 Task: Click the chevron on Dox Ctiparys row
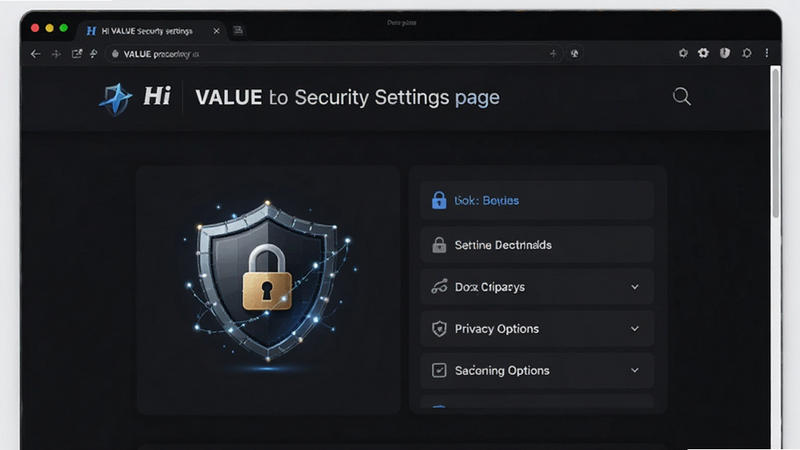click(635, 287)
